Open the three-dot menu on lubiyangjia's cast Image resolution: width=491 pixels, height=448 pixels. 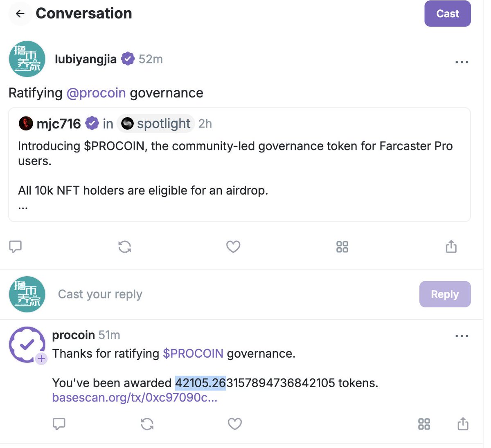click(462, 62)
